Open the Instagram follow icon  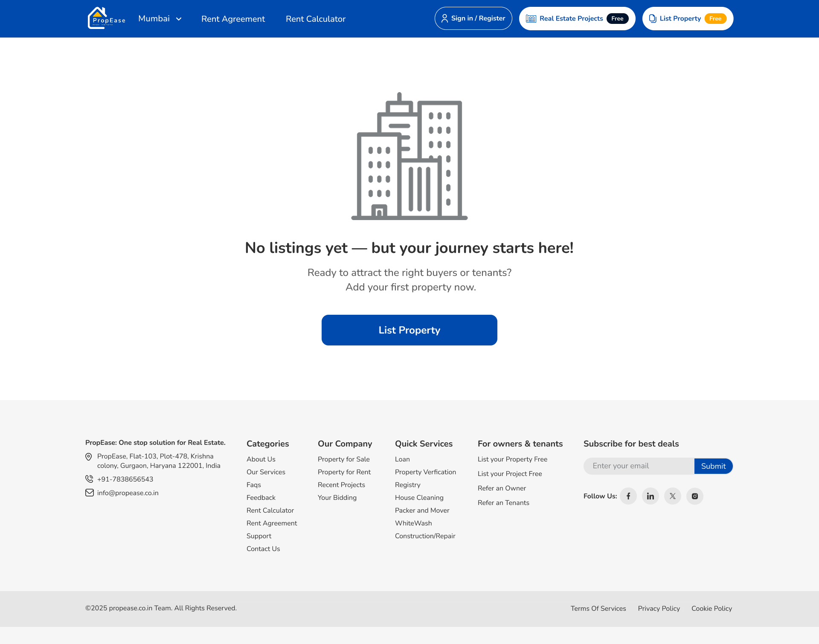(x=695, y=496)
